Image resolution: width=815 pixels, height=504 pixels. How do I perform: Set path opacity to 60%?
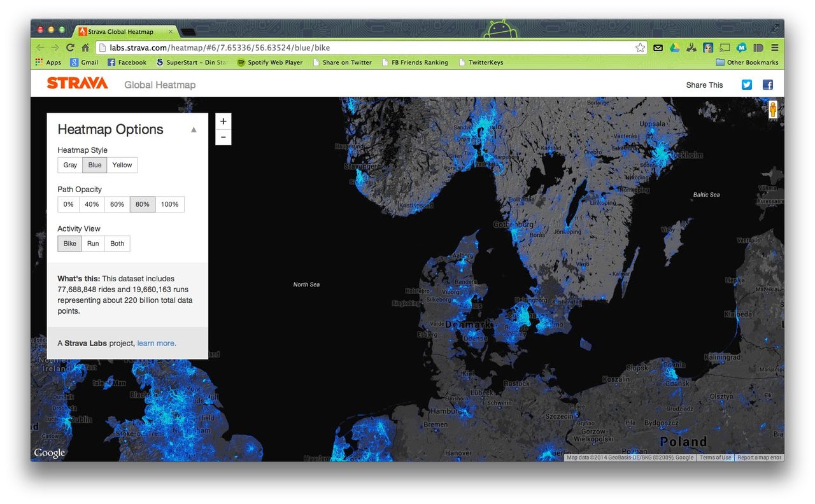[117, 204]
